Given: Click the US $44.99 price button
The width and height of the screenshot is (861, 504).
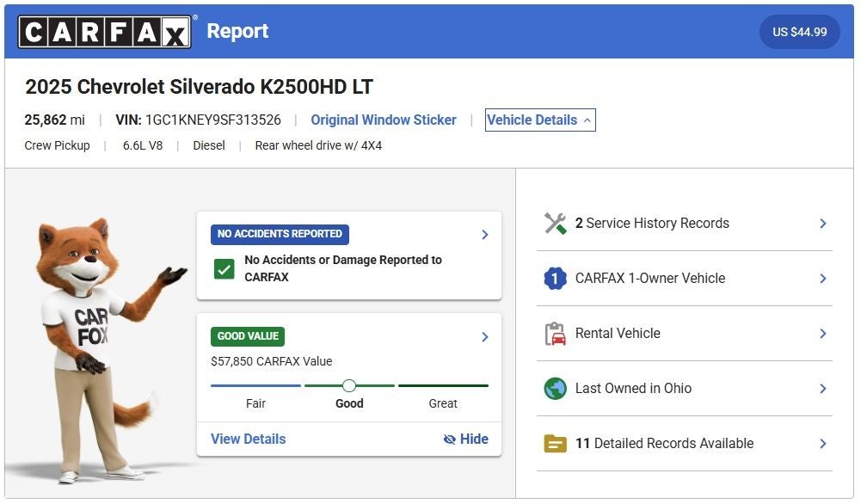Looking at the screenshot, I should coord(800,32).
